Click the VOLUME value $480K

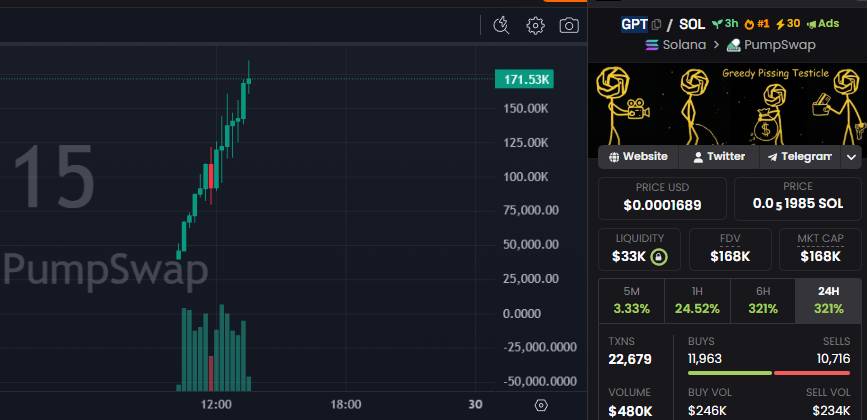coord(630,411)
